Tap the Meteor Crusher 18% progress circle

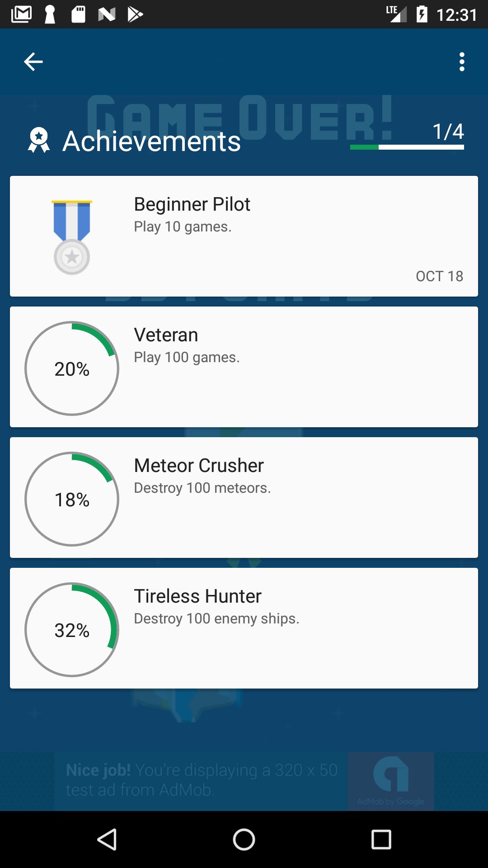[72, 499]
